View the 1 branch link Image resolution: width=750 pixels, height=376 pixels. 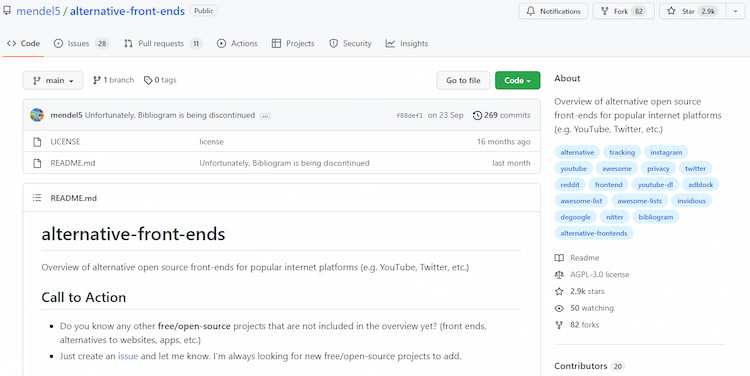pyautogui.click(x=113, y=80)
